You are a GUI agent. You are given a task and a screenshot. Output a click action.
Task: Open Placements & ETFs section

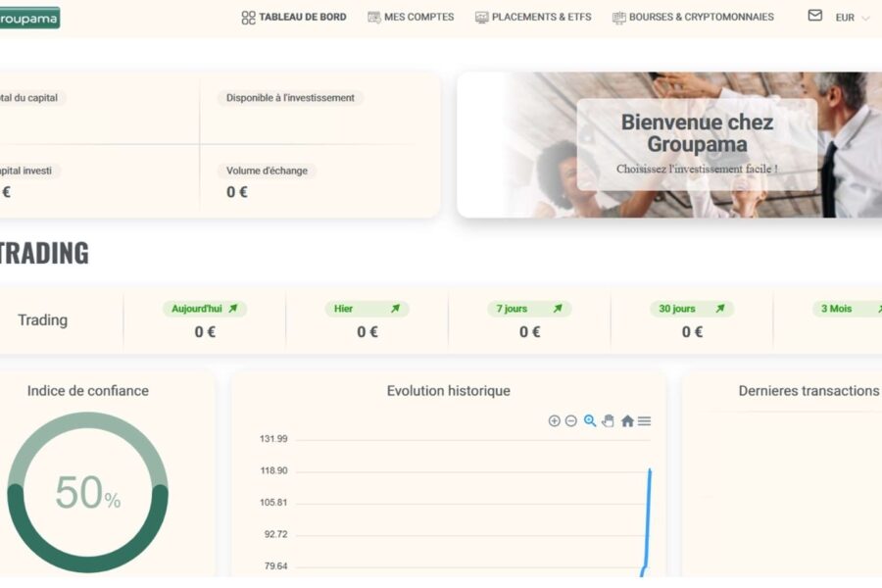(533, 18)
